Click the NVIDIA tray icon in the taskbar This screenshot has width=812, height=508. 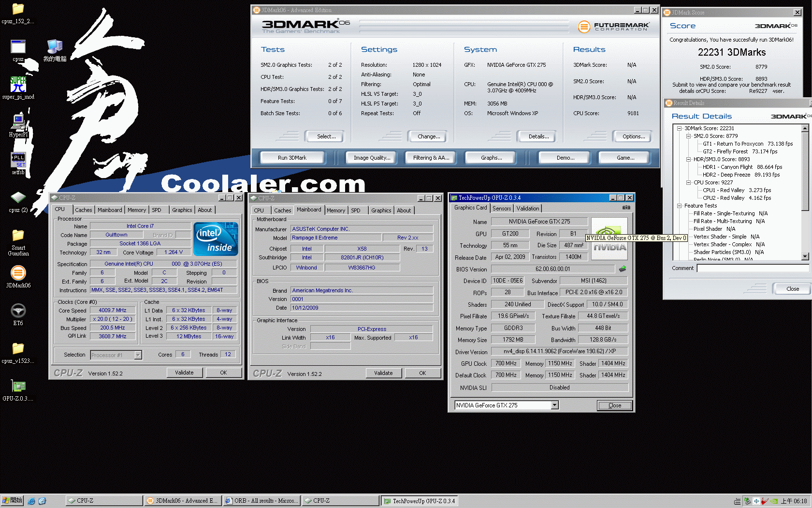775,501
